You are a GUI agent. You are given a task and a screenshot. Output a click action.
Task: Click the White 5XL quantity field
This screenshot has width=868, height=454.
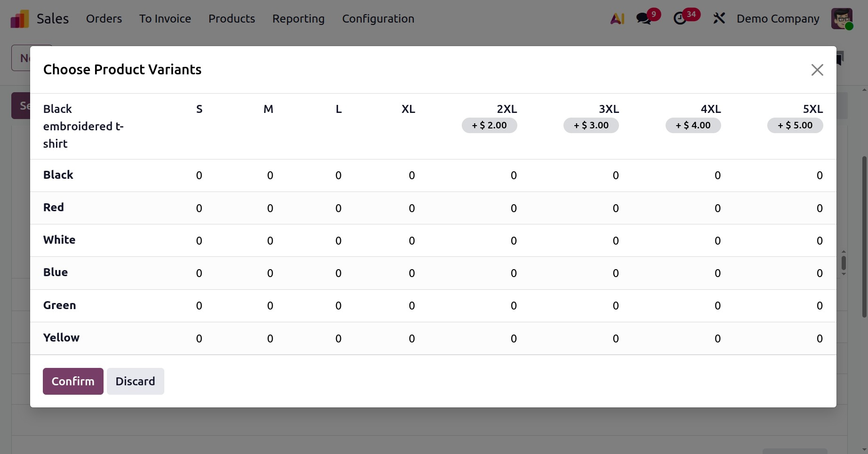tap(820, 241)
